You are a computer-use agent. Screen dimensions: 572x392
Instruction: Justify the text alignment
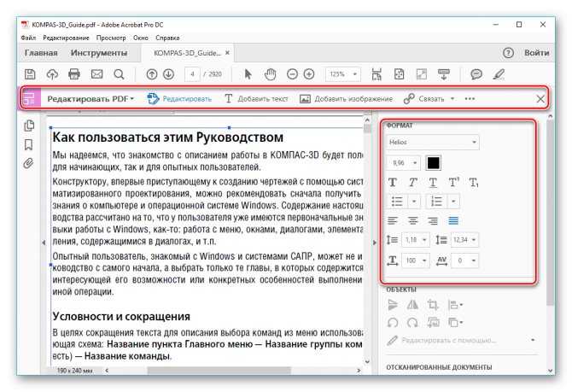click(453, 220)
